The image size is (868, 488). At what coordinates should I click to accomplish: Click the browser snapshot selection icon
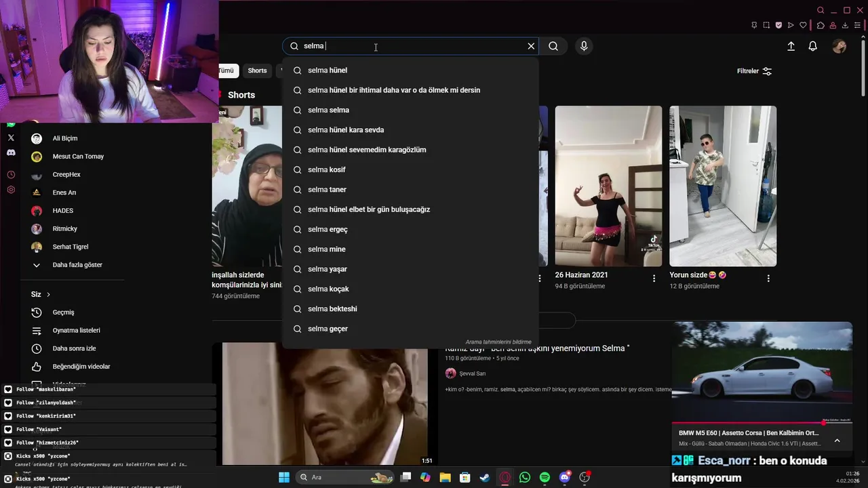click(x=766, y=25)
